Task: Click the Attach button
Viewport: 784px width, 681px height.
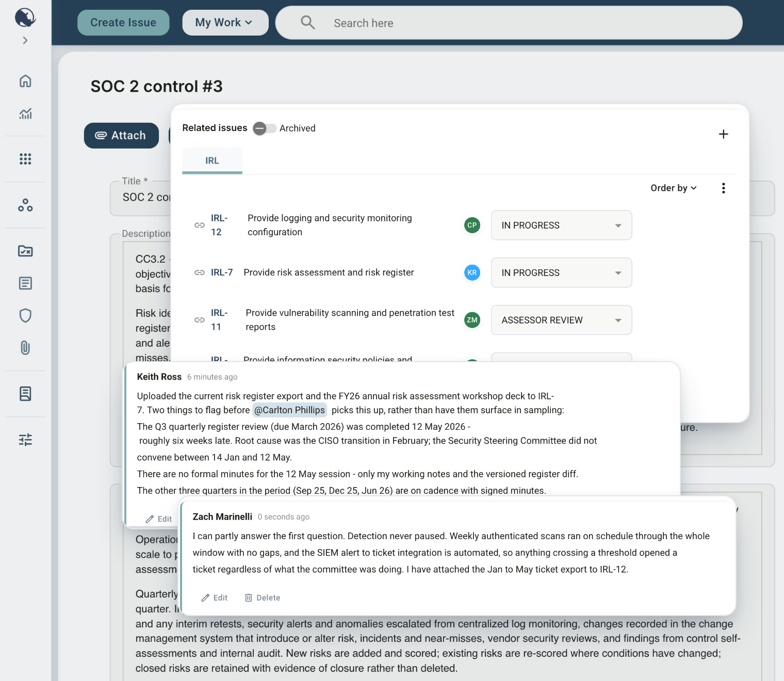Action: click(x=121, y=136)
